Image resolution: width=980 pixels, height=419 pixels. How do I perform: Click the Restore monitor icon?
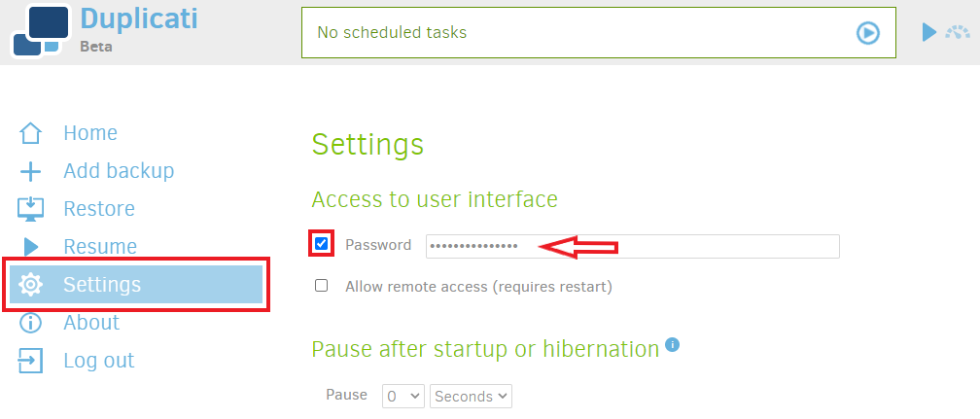coord(30,209)
